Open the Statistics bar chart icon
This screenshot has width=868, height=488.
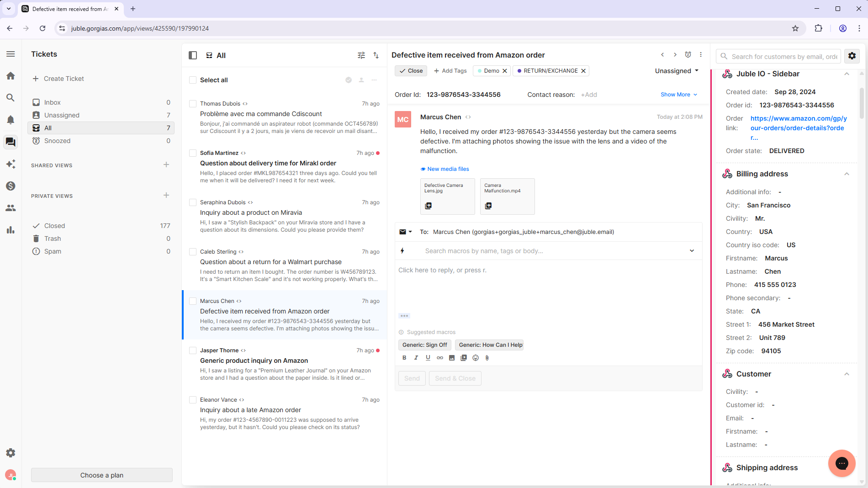tap(11, 230)
